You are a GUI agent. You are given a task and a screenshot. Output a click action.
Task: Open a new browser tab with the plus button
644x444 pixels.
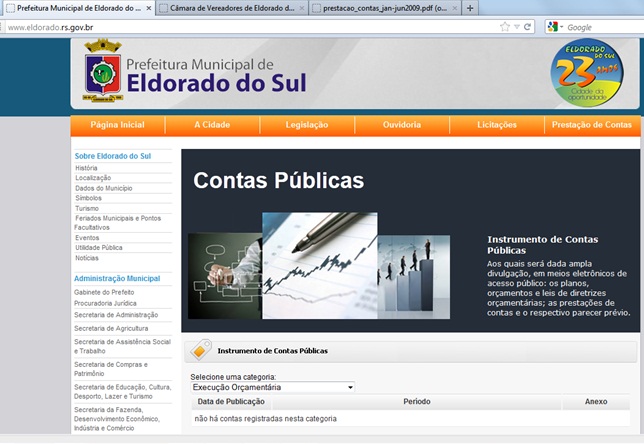coord(470,8)
